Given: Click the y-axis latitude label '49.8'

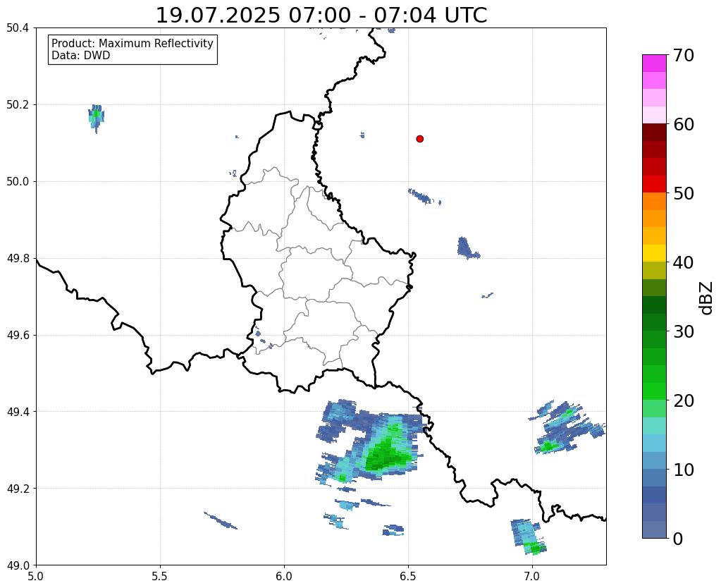Looking at the screenshot, I should 17,258.
